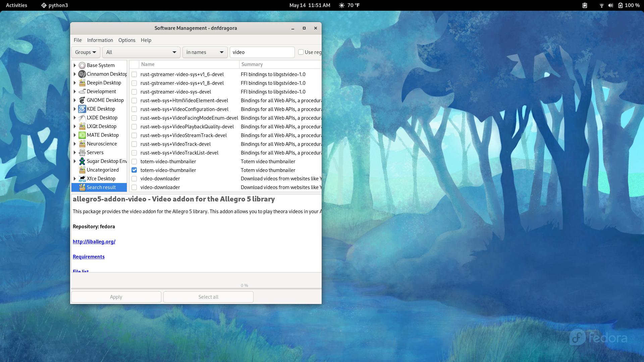Click the Sugar Desktop Environment icon
This screenshot has height=362, width=644.
tap(82, 161)
